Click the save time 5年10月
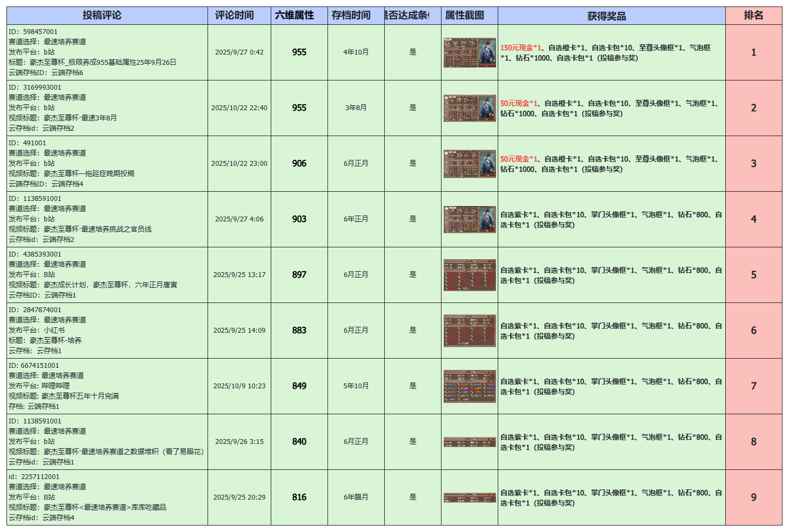The width and height of the screenshot is (789, 532). (x=356, y=386)
